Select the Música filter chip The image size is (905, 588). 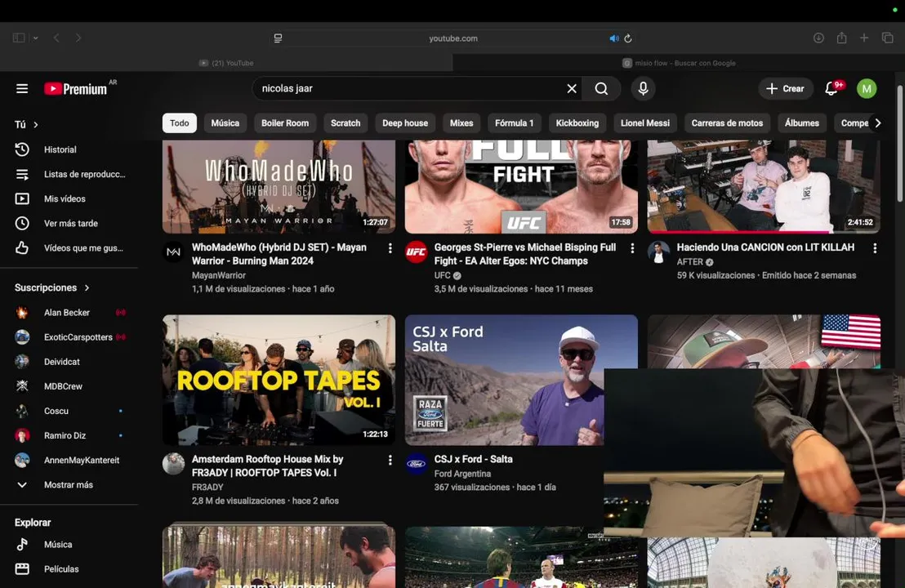tap(225, 123)
